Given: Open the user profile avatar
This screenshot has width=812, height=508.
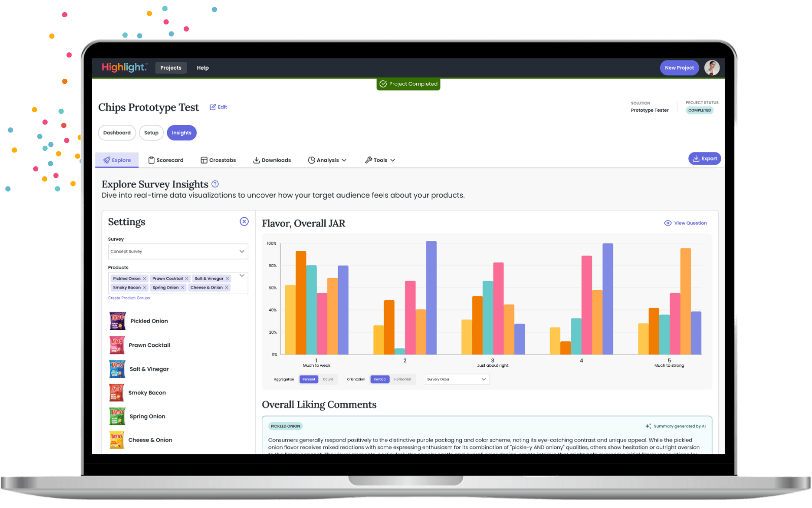Looking at the screenshot, I should tap(712, 68).
